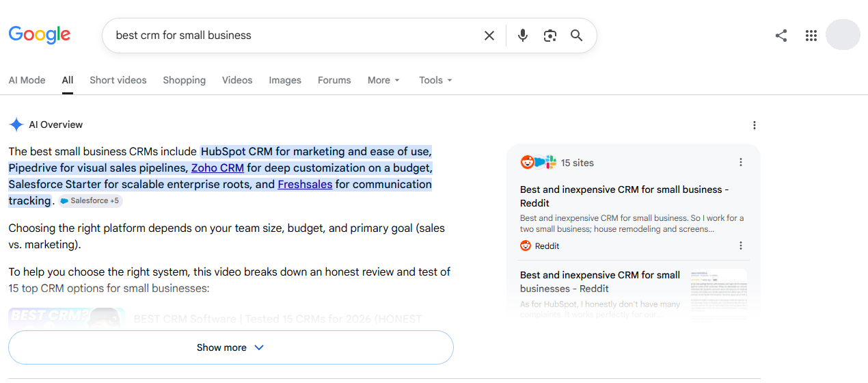Open the Videos tab
868x383 pixels.
(237, 80)
